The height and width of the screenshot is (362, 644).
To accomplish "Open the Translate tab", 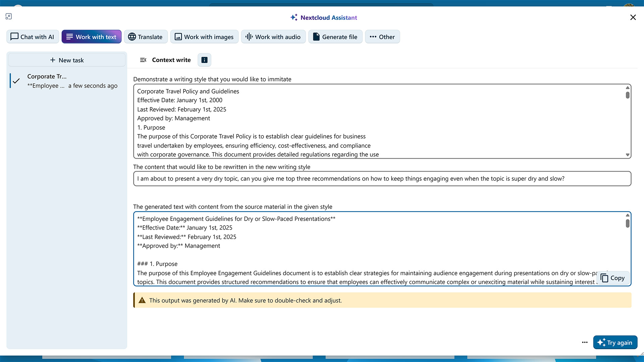I will (145, 37).
